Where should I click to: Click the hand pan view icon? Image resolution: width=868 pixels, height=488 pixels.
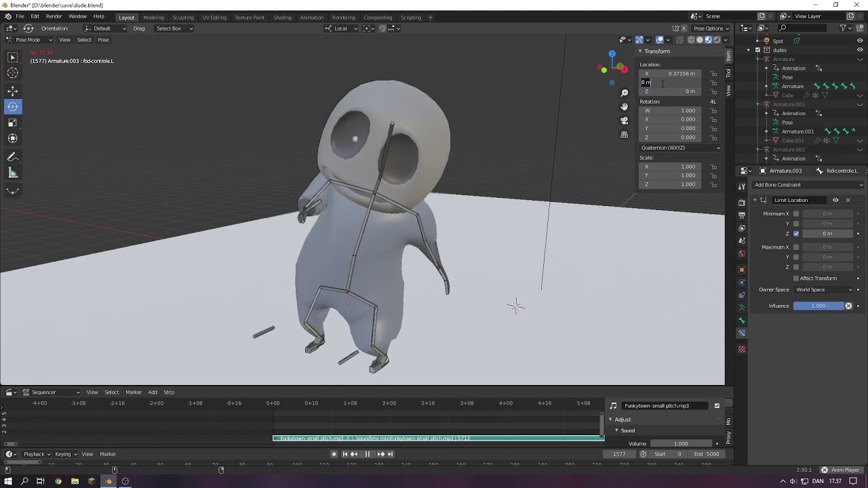point(625,106)
